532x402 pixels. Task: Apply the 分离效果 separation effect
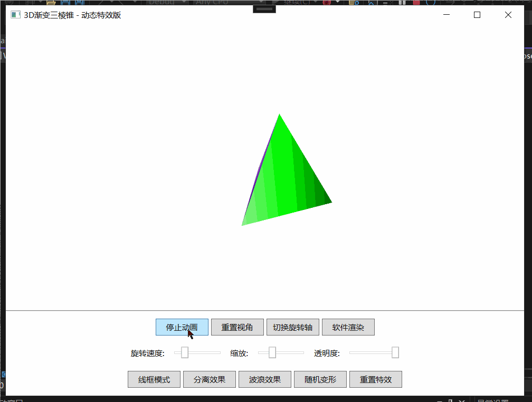tap(210, 379)
